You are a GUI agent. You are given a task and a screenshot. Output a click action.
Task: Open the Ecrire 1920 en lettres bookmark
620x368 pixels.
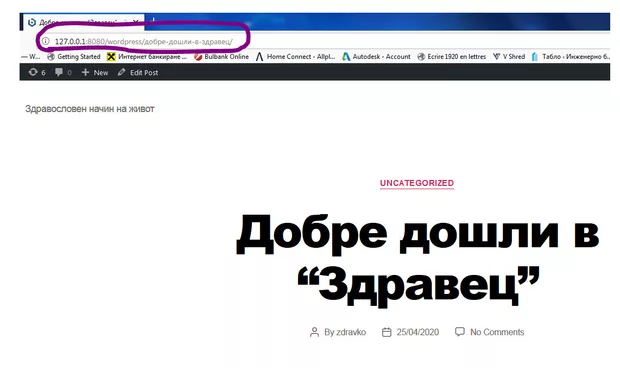coord(452,57)
